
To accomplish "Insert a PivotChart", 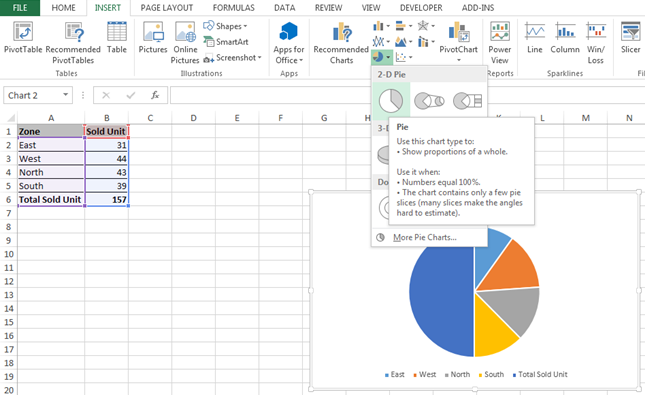I will tap(458, 38).
